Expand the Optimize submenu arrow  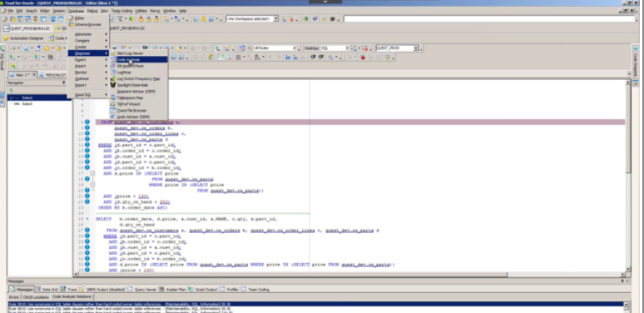(x=106, y=78)
